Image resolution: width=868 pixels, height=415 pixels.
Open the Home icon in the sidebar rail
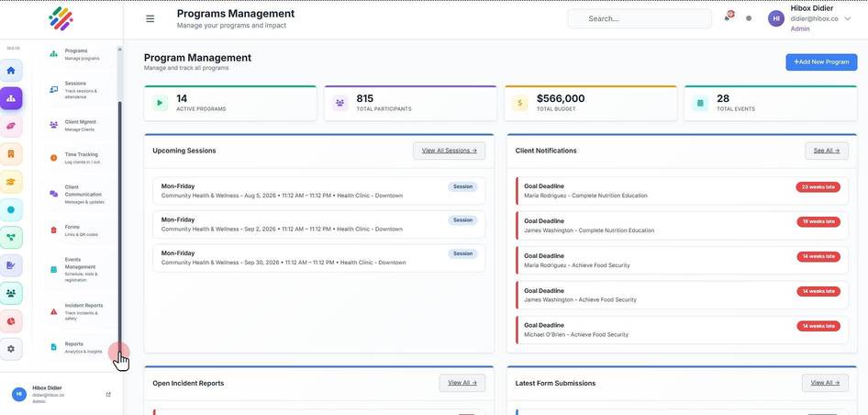(x=11, y=71)
